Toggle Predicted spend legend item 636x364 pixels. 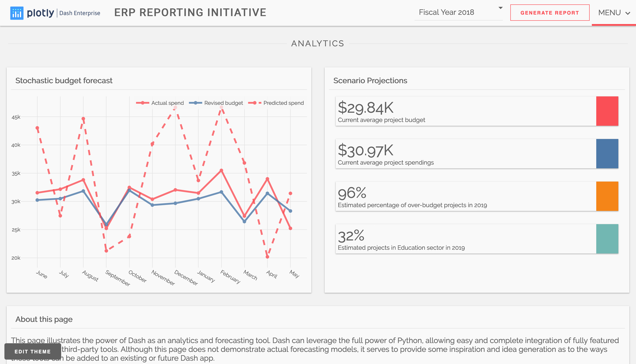[x=283, y=103]
